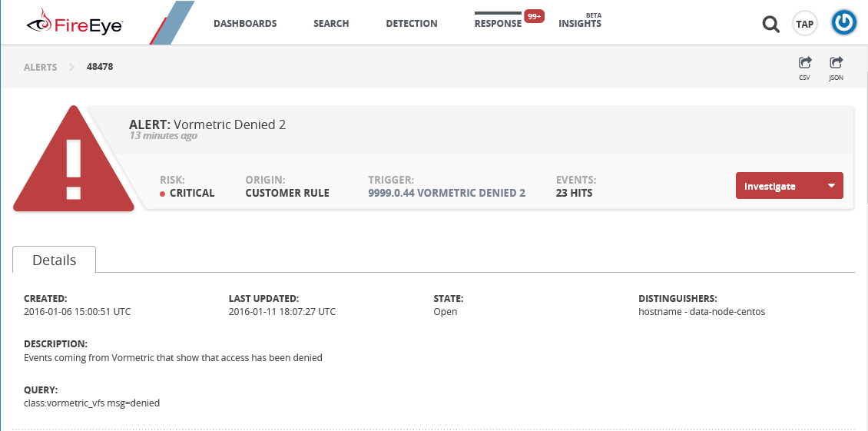Go back to Alerts breadcrumb
Image resolution: width=868 pixels, height=431 pixels.
click(x=41, y=67)
